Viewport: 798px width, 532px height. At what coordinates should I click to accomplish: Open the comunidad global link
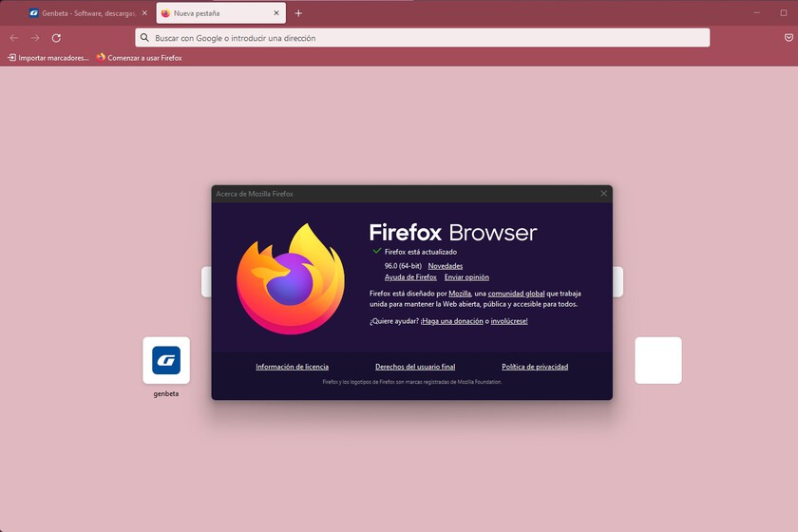[516, 294]
